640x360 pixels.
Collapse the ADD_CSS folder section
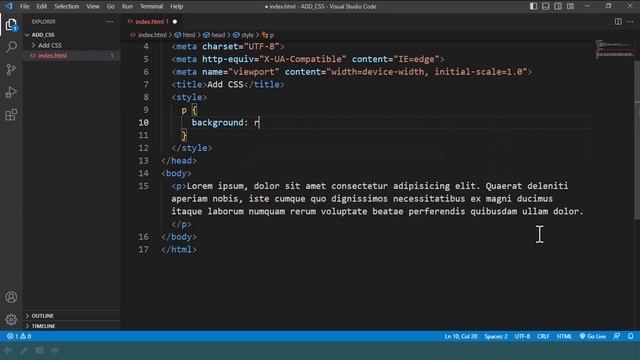43,35
